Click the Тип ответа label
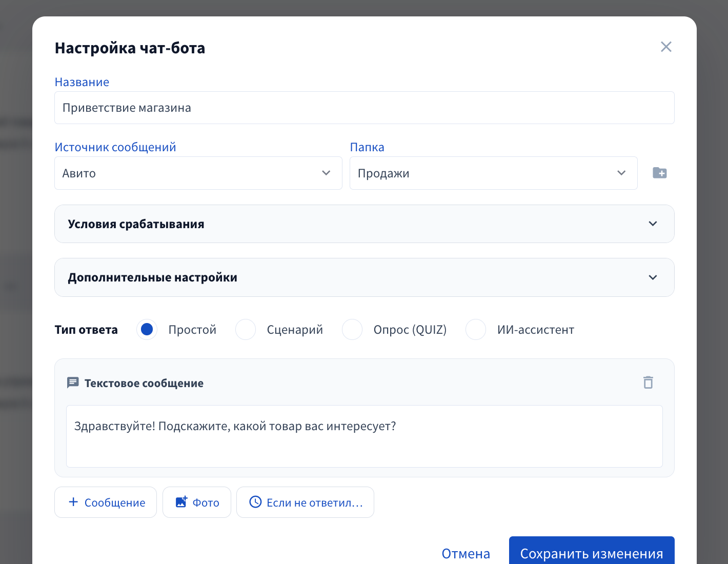 click(x=86, y=330)
